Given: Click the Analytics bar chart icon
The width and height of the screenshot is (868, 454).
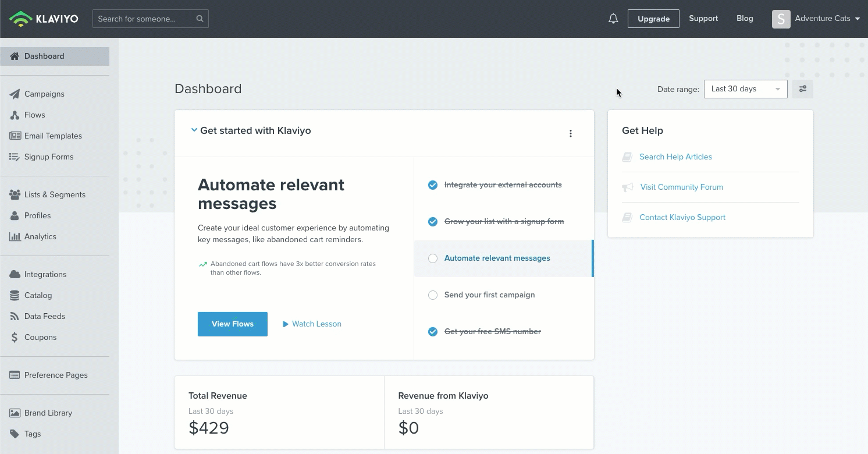Looking at the screenshot, I should 15,237.
